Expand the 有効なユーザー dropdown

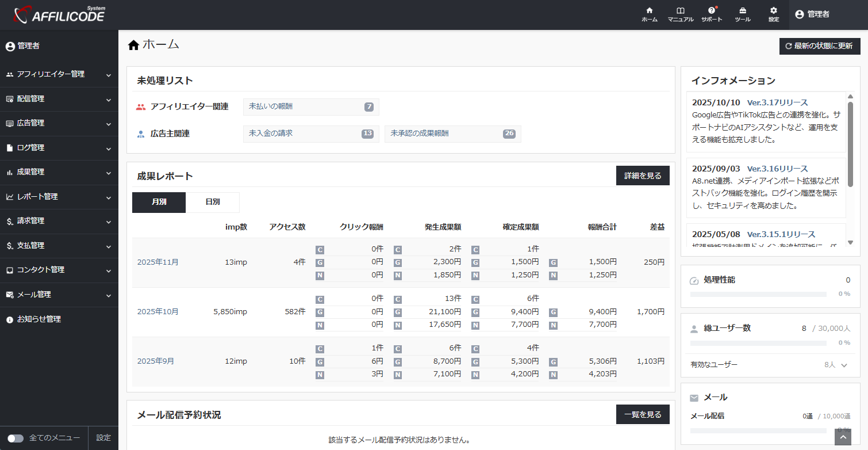tap(843, 365)
